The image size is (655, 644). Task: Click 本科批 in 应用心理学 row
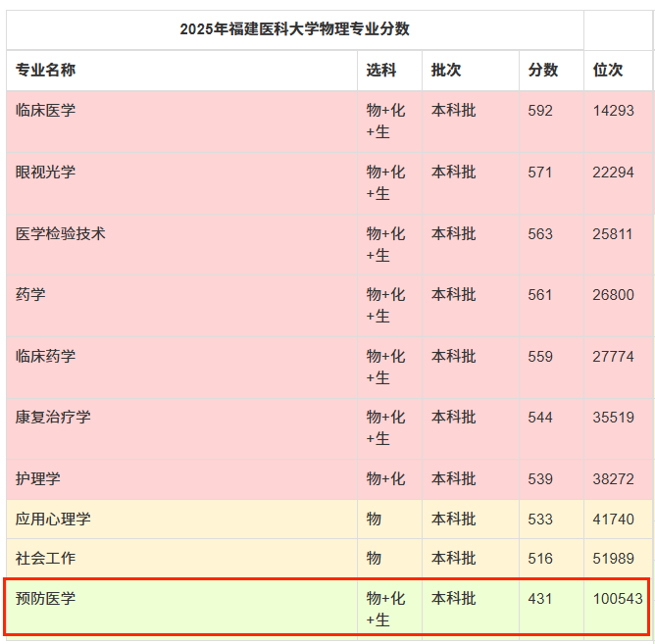coord(453,520)
